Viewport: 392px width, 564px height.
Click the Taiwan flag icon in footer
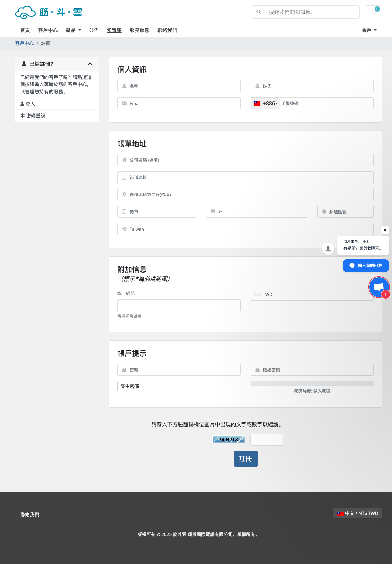pyautogui.click(x=340, y=514)
